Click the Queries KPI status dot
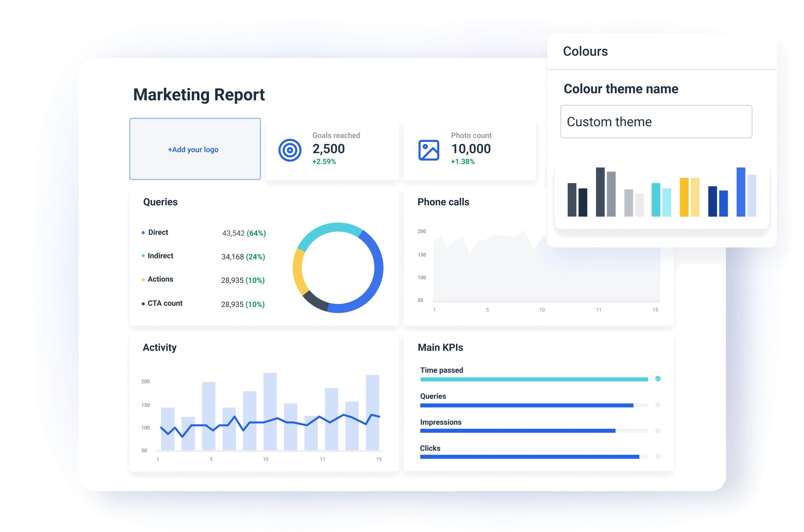This screenshot has height=532, width=804. pos(658,405)
